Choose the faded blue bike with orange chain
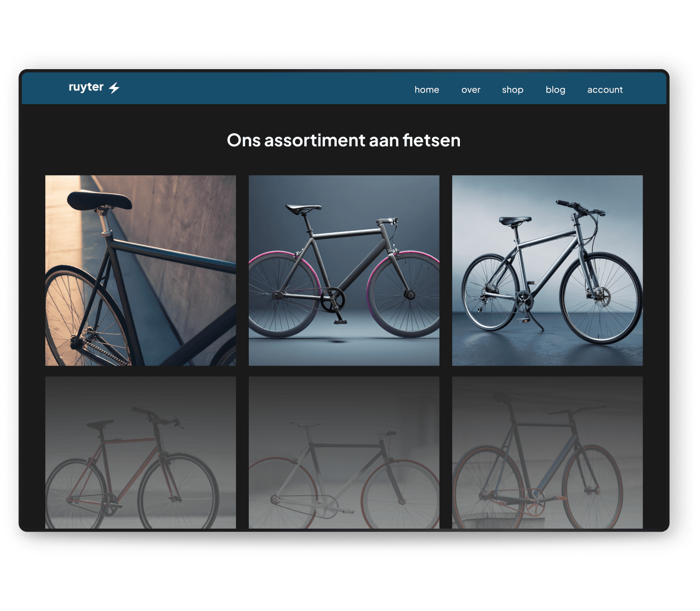 pyautogui.click(x=547, y=452)
